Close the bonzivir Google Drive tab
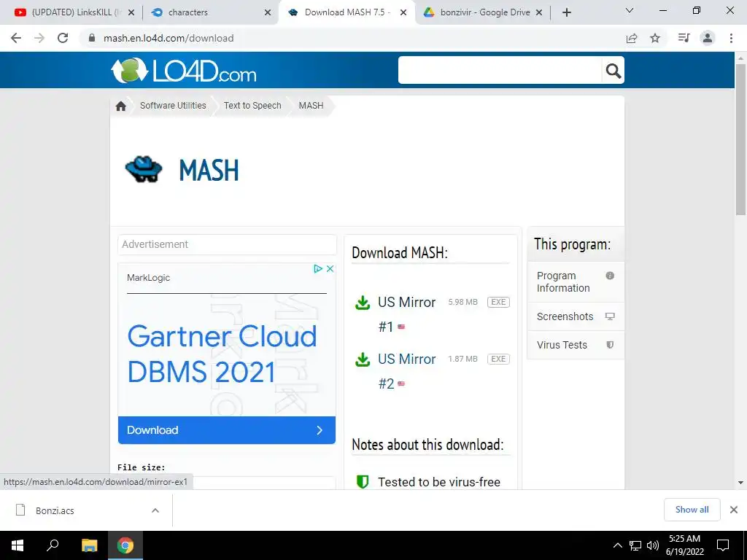747x560 pixels. click(539, 13)
